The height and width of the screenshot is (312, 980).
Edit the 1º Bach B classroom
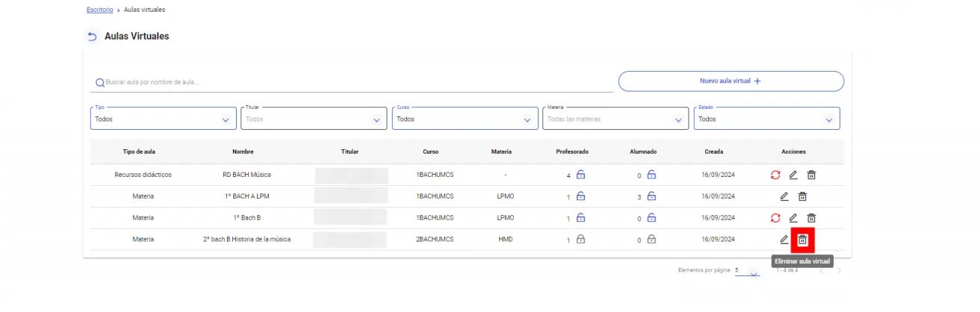(x=793, y=219)
